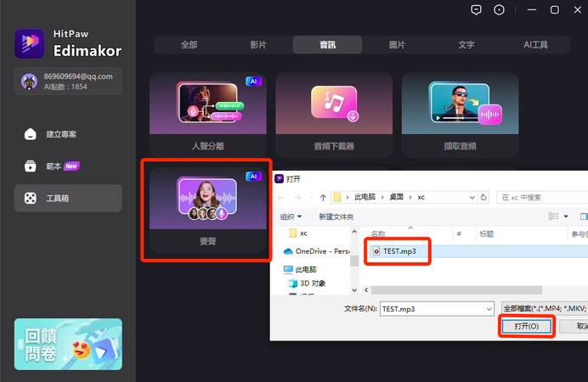Open the 音頻下載器 audio downloader tool
Image resolution: width=588 pixels, height=382 pixels.
(334, 115)
